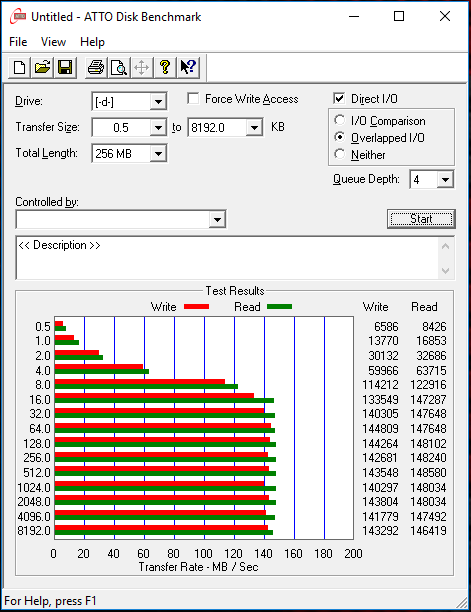471x612 pixels.
Task: Click read value 148580
Action: [x=428, y=473]
